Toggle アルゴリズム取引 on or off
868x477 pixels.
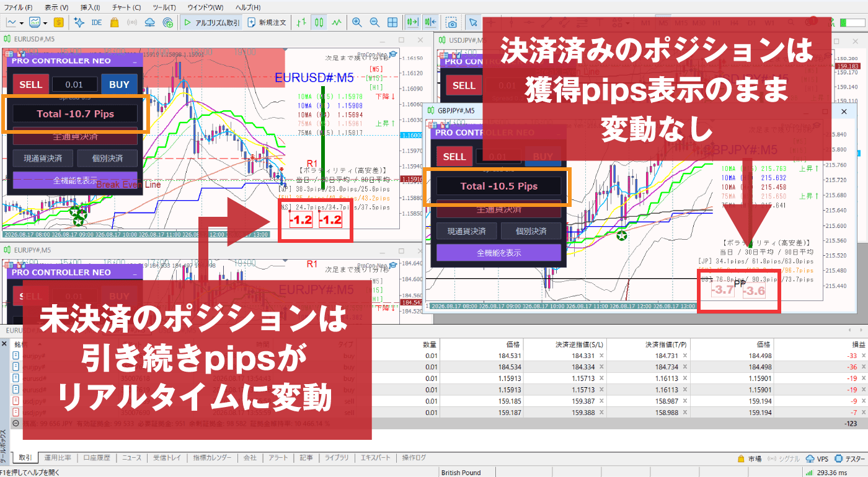212,22
